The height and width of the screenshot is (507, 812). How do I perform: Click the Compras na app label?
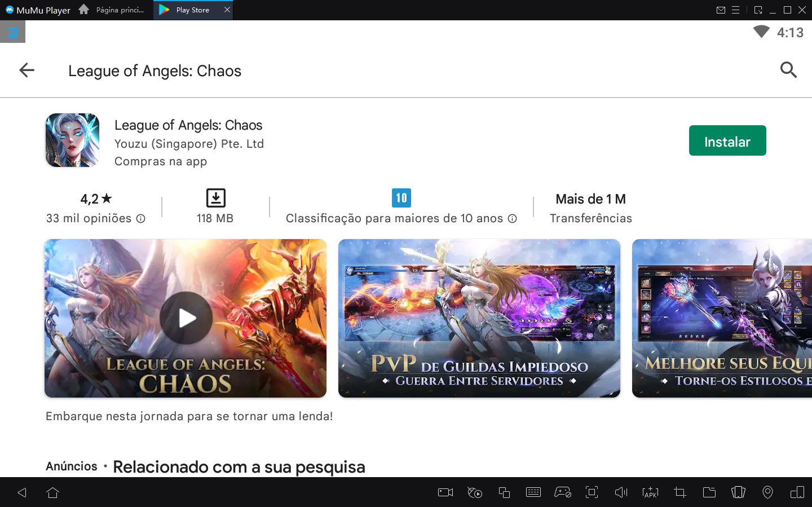161,161
